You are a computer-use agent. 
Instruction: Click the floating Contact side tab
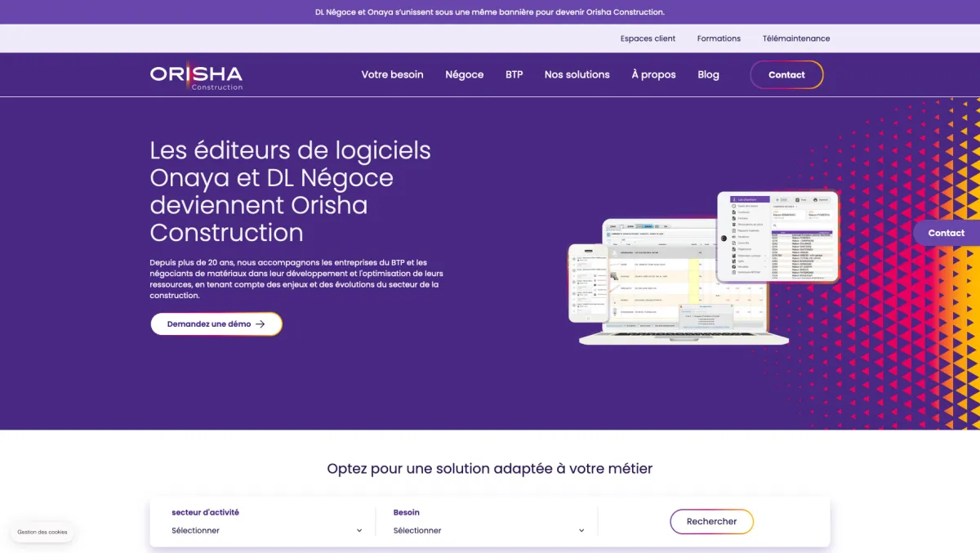click(x=947, y=233)
